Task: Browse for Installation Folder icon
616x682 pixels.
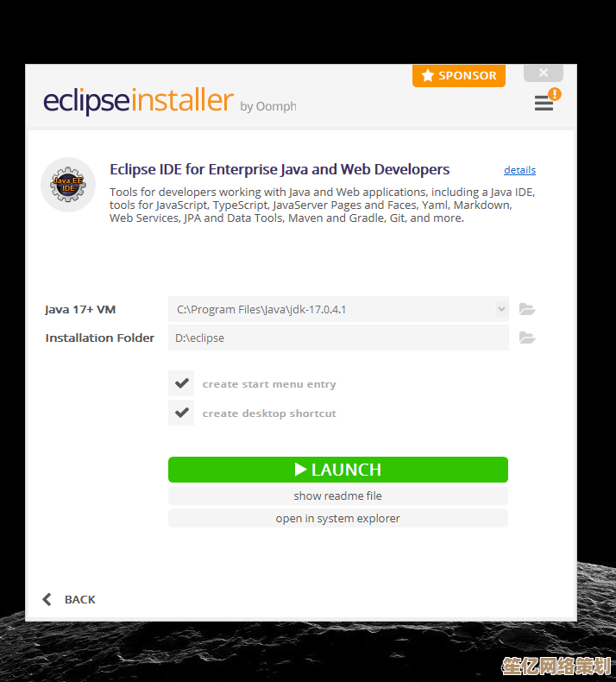Action: tap(527, 338)
